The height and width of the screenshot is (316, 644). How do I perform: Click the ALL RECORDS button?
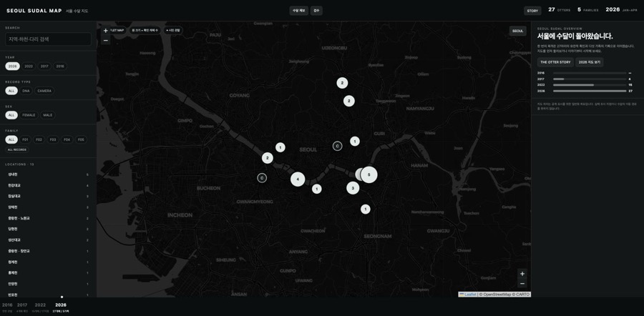pos(17,150)
